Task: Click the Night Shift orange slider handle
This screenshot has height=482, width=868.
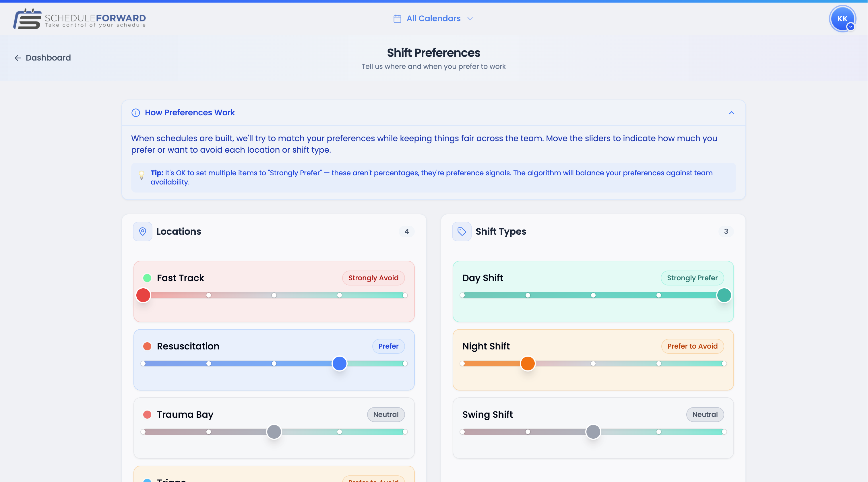Action: click(x=528, y=364)
